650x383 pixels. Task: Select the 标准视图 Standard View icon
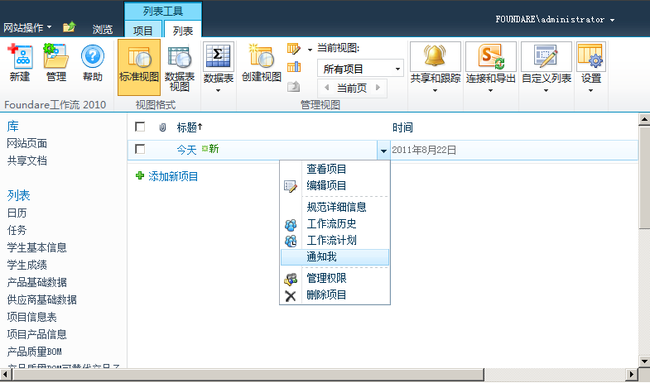pos(139,57)
